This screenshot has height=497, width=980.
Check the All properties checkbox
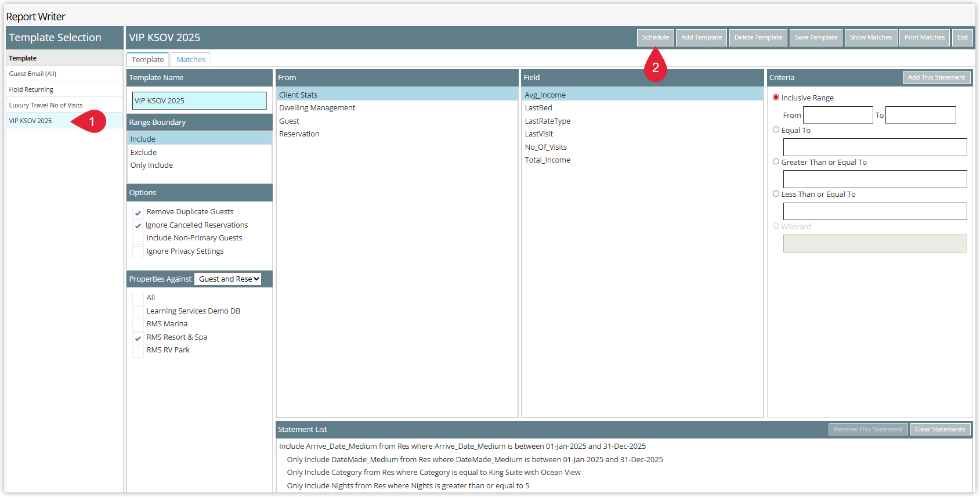click(x=138, y=298)
